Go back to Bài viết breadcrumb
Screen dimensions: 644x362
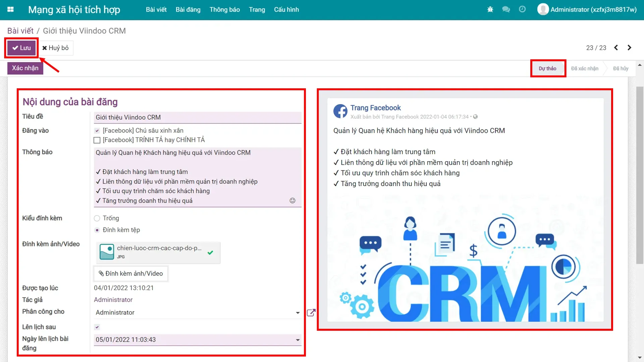20,31
